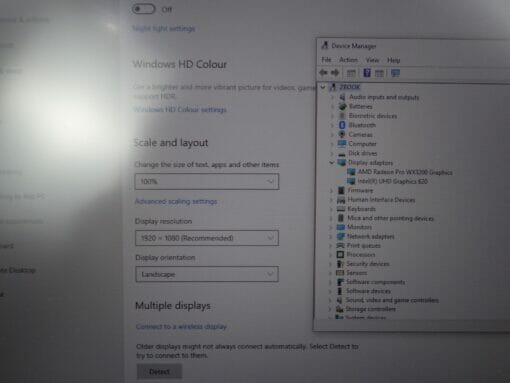Screen dimensions: 510x383
Task: Collapse the ZBOOK root node
Action: [323, 87]
